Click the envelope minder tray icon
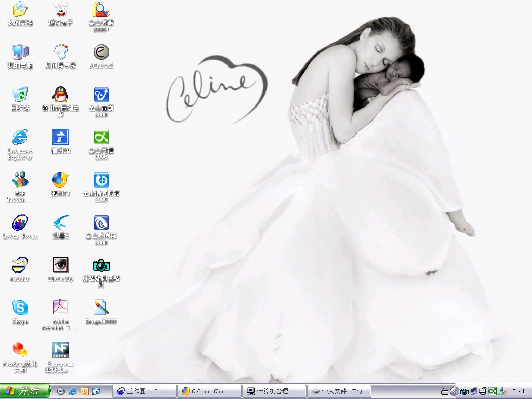532x399 pixels. [x=483, y=392]
